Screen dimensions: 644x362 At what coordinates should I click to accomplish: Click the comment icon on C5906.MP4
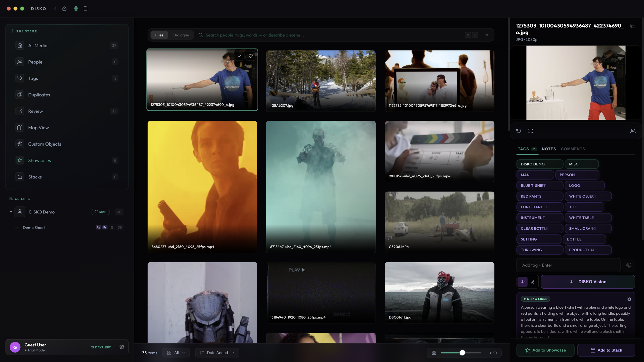(390, 238)
